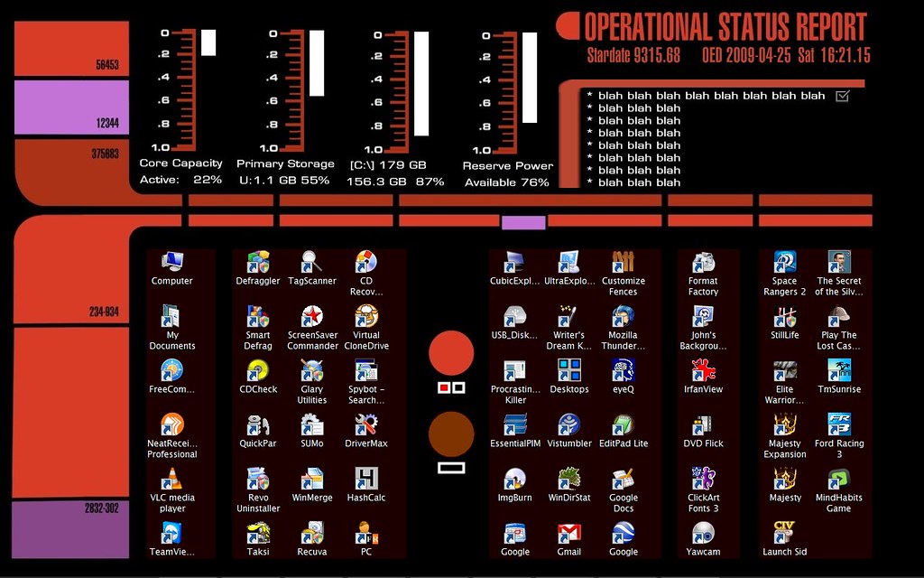Launch ImgBurn from the desktop
This screenshot has width=924, height=578.
coord(514,480)
